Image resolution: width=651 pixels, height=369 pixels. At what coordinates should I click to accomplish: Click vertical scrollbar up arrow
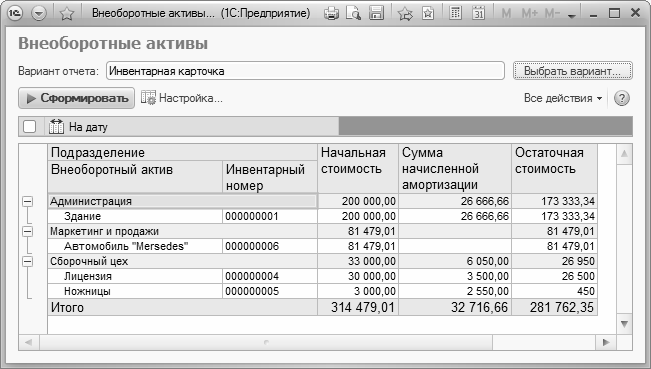[x=624, y=154]
